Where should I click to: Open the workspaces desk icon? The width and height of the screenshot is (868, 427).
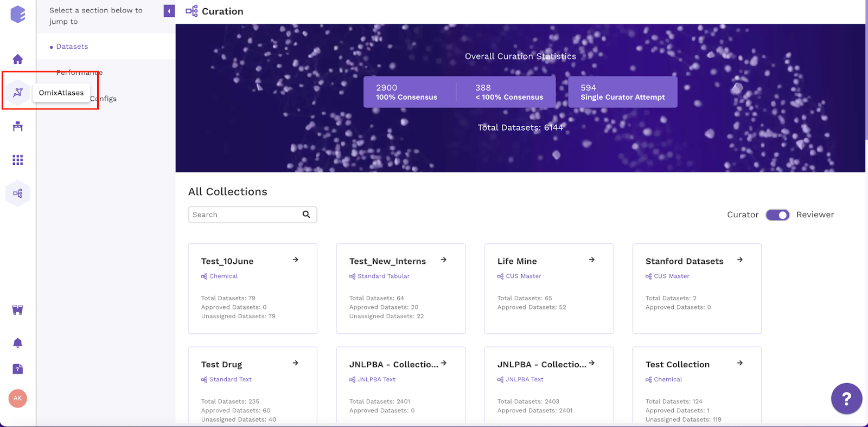pyautogui.click(x=18, y=126)
